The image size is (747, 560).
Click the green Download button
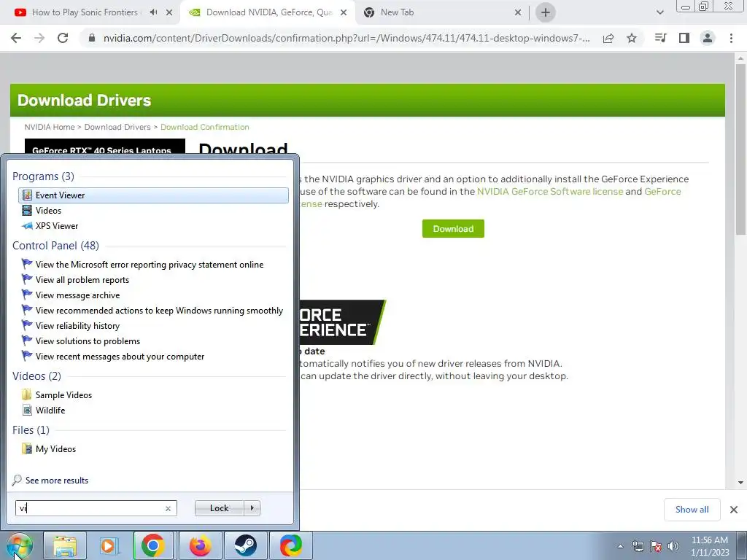453,228
